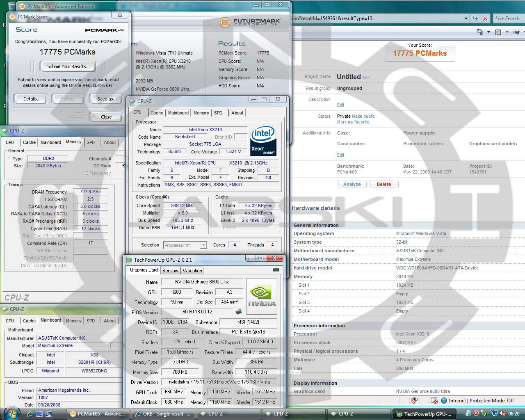Click the RSS feeds icon in the browser toolbar
The height and width of the screenshot is (420, 525).
click(498, 32)
